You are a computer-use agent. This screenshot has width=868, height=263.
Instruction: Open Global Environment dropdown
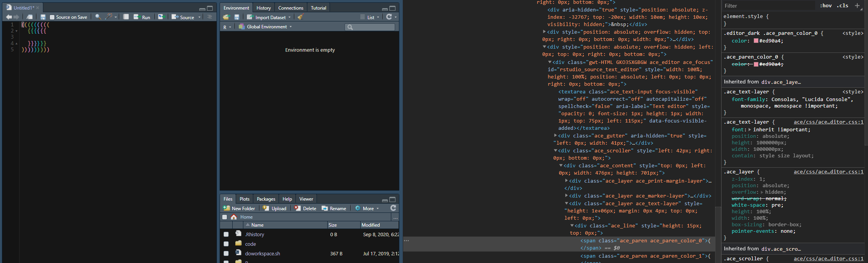(x=265, y=27)
